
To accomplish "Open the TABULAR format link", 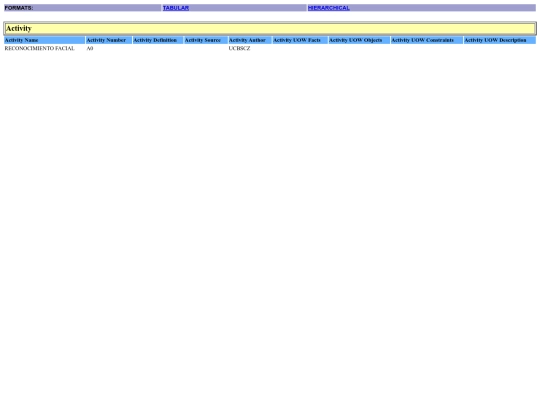I will click(176, 8).
